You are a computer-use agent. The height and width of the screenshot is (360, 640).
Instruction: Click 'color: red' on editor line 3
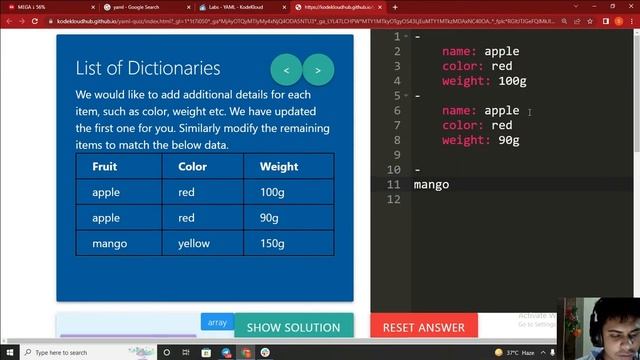coord(477,66)
